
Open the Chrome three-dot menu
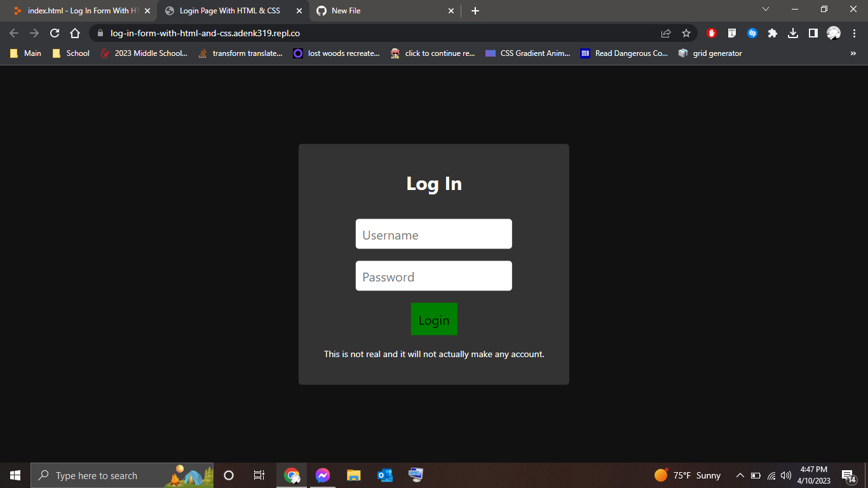(855, 33)
